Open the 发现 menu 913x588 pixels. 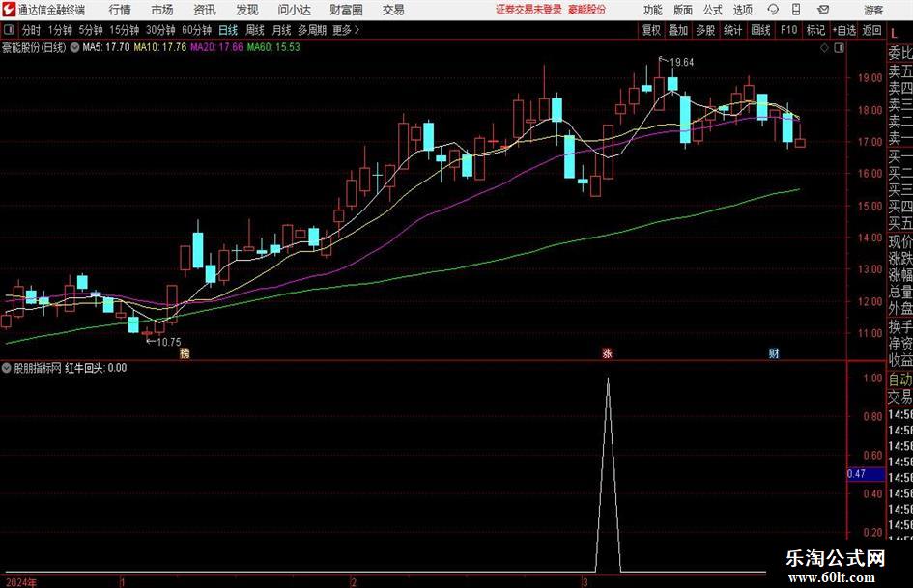(x=247, y=10)
